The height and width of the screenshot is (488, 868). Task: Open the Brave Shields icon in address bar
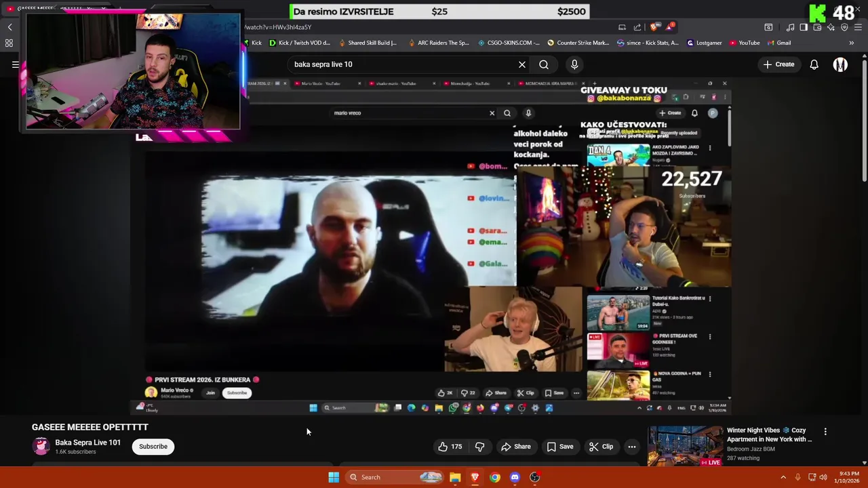[x=654, y=27]
